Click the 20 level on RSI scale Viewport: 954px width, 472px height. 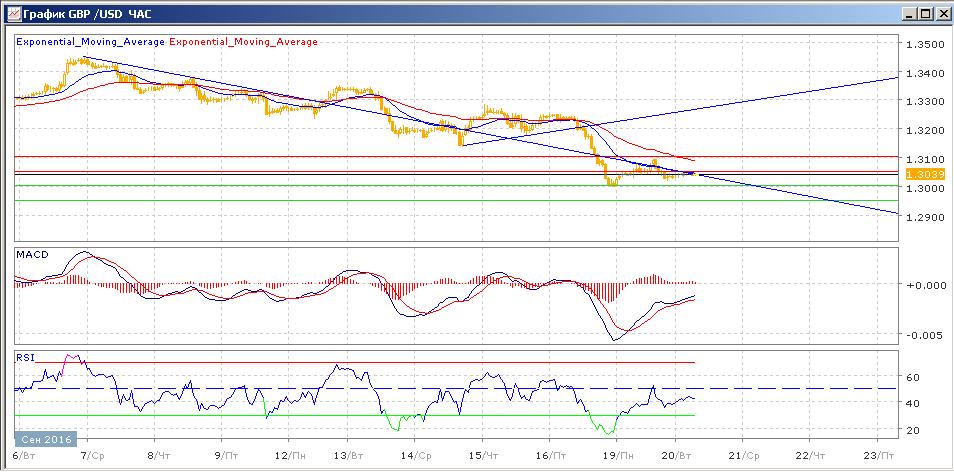(x=912, y=430)
